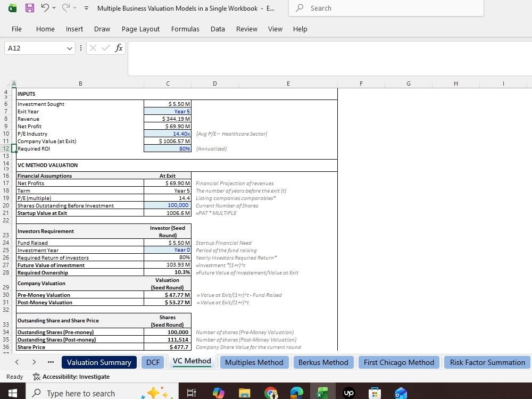Click the taskbar search box
This screenshot has width=532, height=399.
[102, 393]
